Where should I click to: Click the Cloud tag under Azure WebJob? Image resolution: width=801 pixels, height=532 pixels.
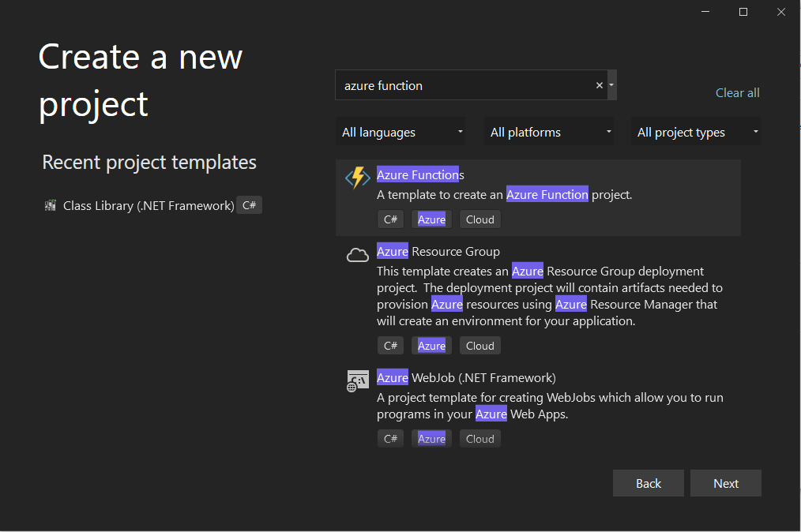click(480, 439)
